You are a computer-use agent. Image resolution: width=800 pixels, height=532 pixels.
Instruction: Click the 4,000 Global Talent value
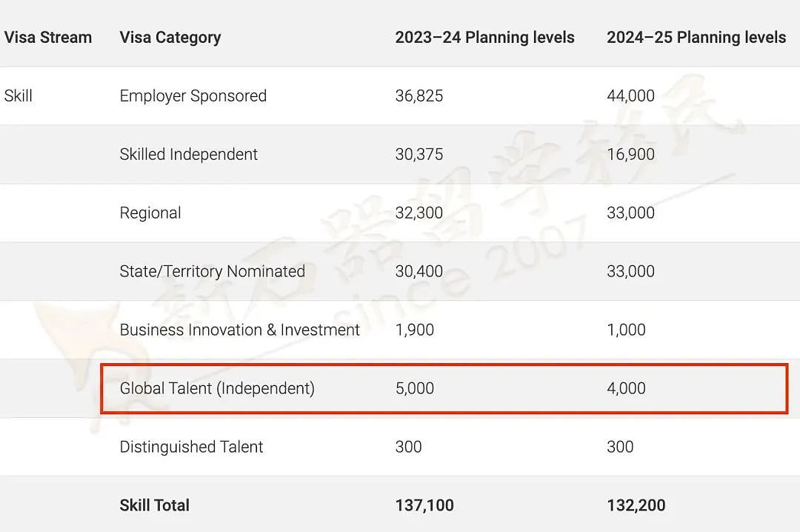pyautogui.click(x=626, y=388)
